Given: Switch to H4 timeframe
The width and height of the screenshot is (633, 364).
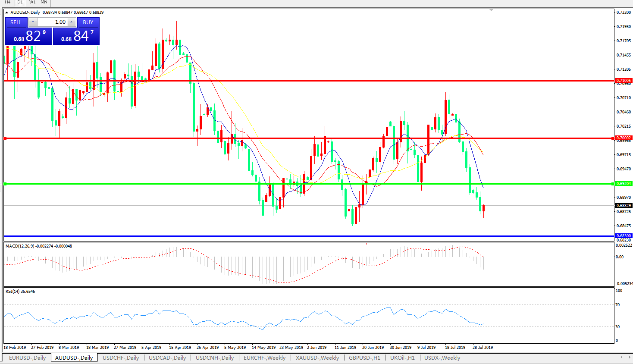Looking at the screenshot, I should click(7, 2).
